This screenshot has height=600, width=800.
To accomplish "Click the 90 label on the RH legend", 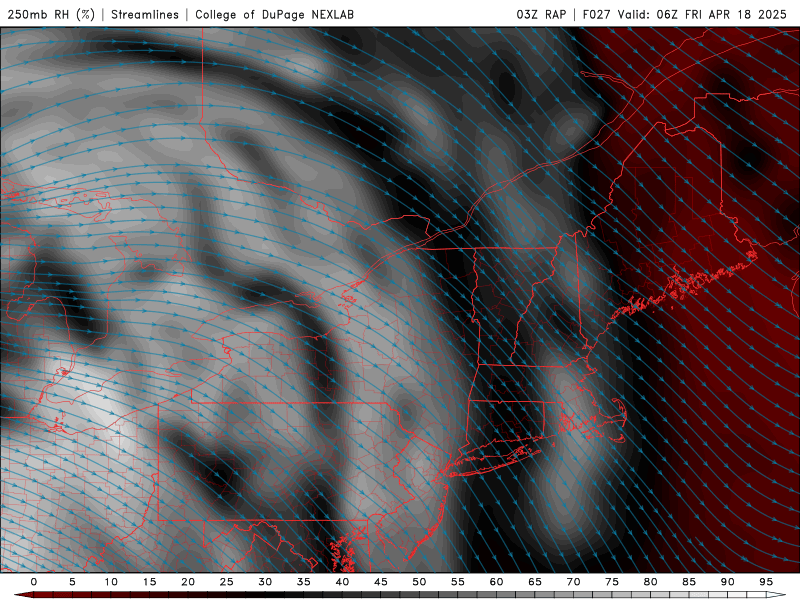I will click(727, 582).
